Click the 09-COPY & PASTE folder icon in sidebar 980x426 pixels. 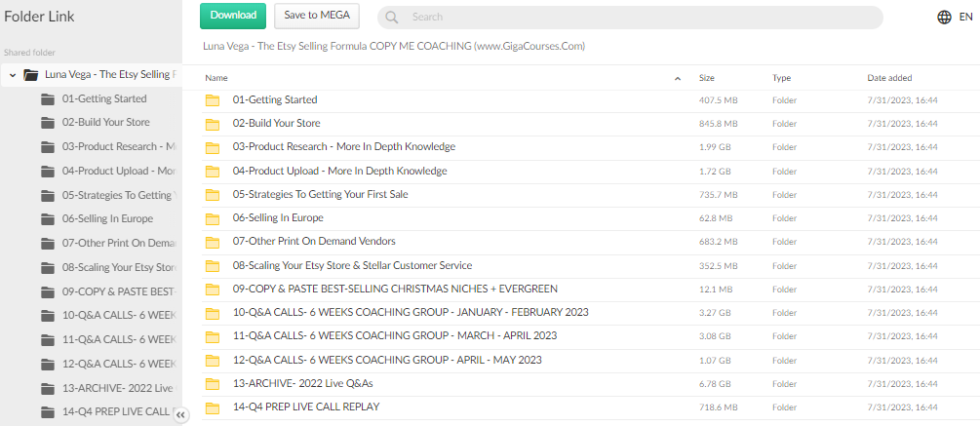(48, 291)
